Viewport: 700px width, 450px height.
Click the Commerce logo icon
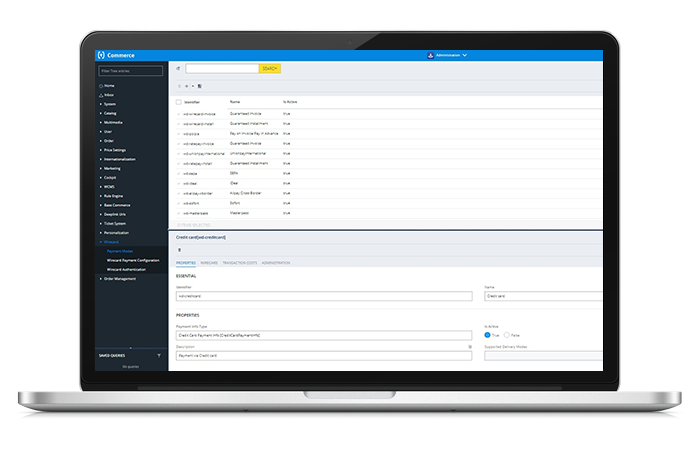[101, 55]
